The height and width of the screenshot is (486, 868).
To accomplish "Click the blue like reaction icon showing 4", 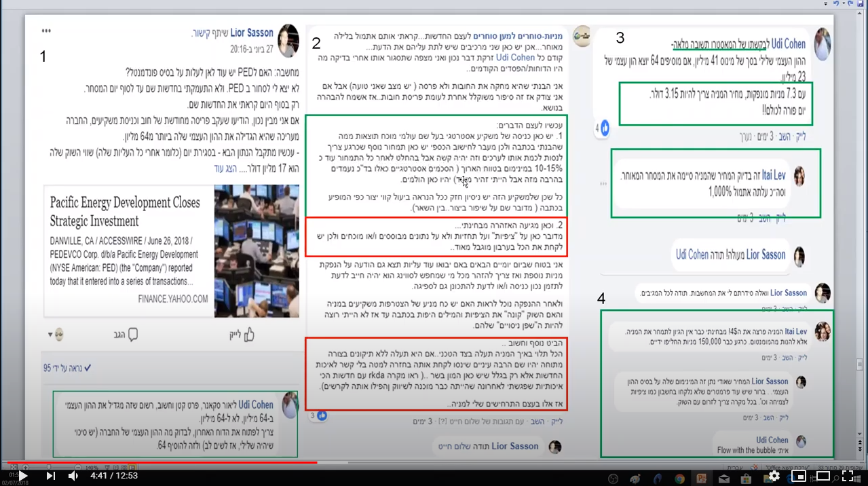I will [604, 128].
